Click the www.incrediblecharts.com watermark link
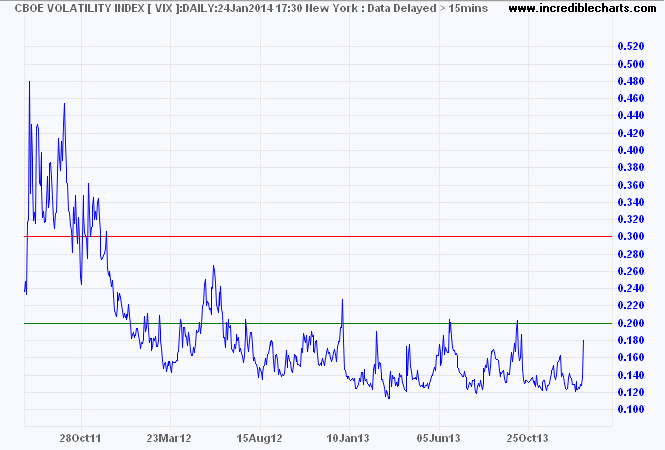The image size is (665, 450). click(x=582, y=8)
